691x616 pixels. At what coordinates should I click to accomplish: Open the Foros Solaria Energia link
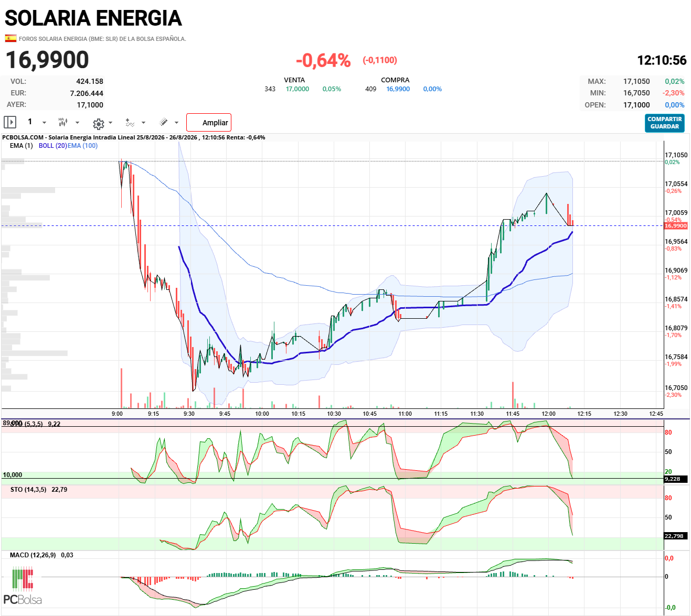102,39
